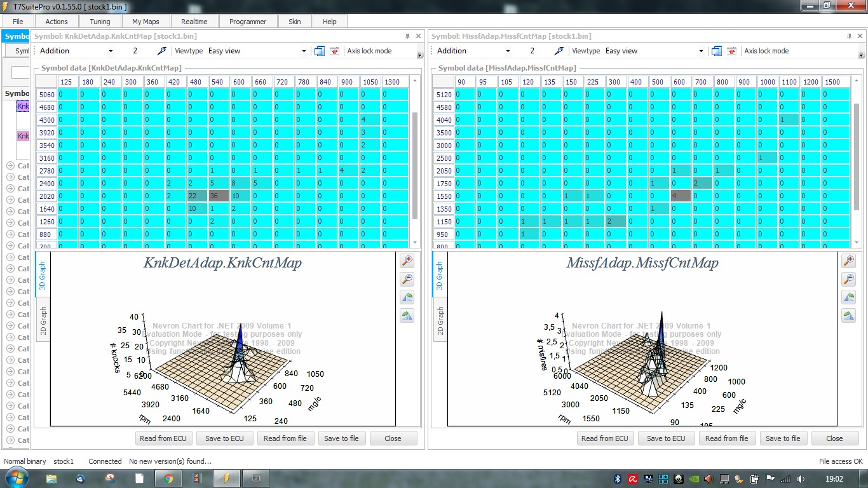868x488 pixels.
Task: Click the maximize-window icon in MissfCntMap toolbar
Action: 717,51
